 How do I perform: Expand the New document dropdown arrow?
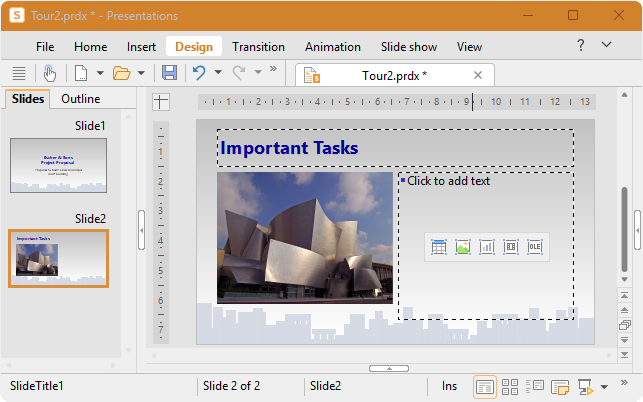(x=100, y=73)
